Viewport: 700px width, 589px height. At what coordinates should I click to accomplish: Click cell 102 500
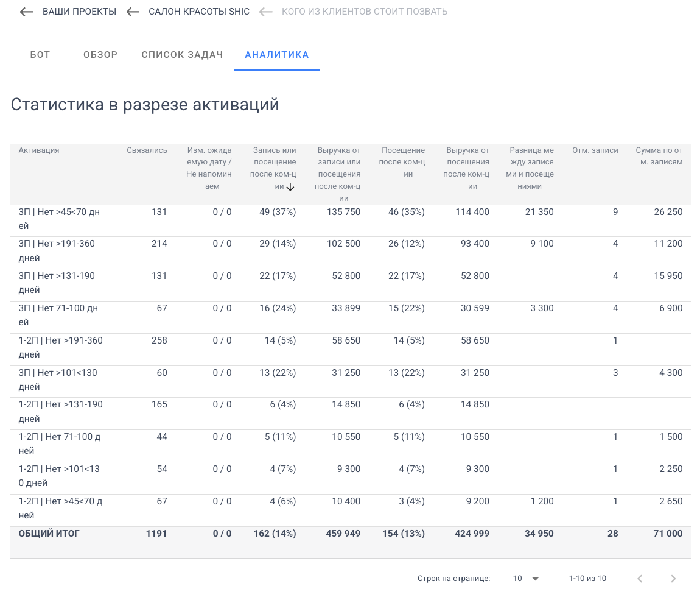[343, 244]
